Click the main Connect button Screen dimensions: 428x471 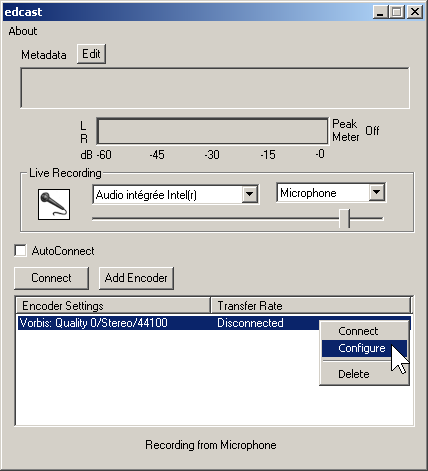51,278
